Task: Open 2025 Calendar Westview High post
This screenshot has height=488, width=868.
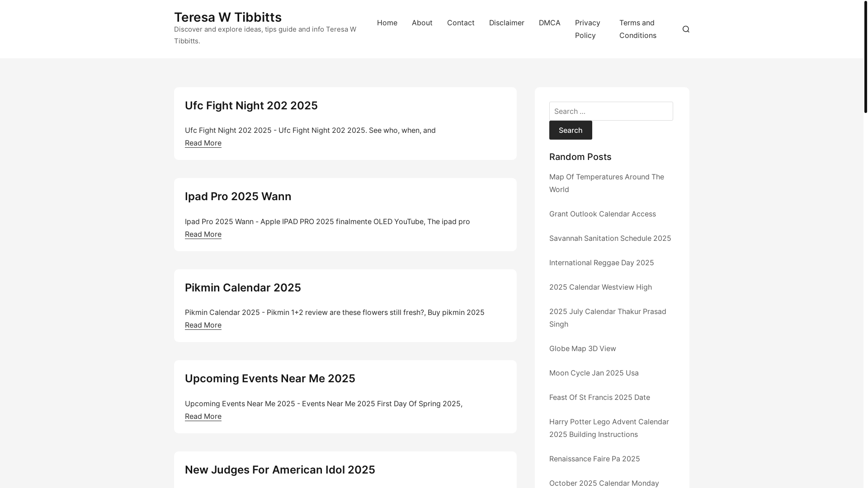Action: [x=600, y=287]
